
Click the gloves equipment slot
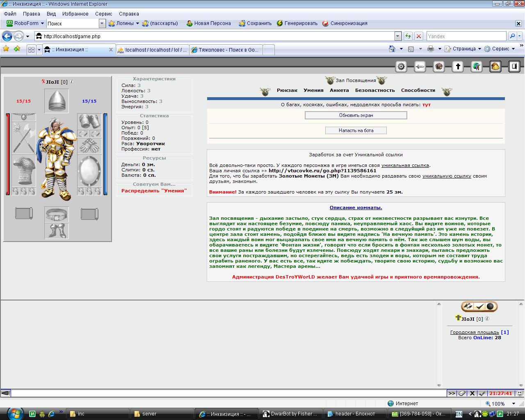click(x=89, y=146)
